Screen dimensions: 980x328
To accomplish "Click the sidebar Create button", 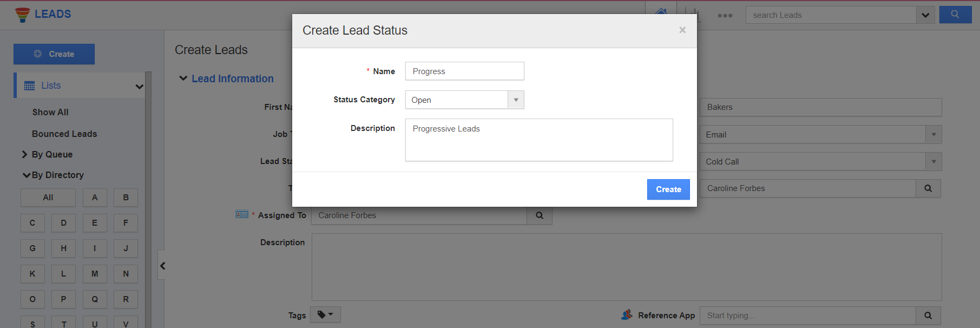I will (54, 54).
